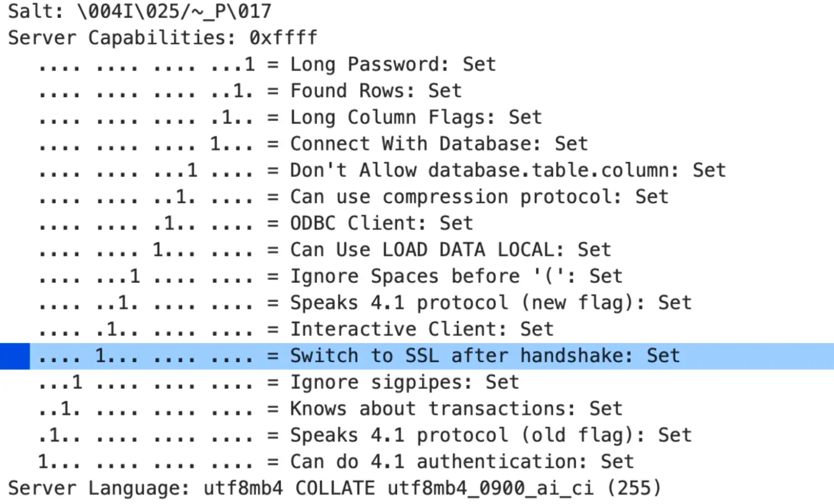Select the Server Capabilities 0xffff line
Image resolution: width=834 pixels, height=504 pixels.
pos(161,37)
